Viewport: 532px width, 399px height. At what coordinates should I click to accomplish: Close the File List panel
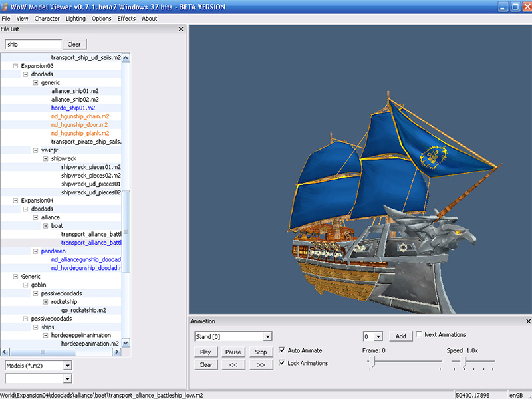click(181, 29)
